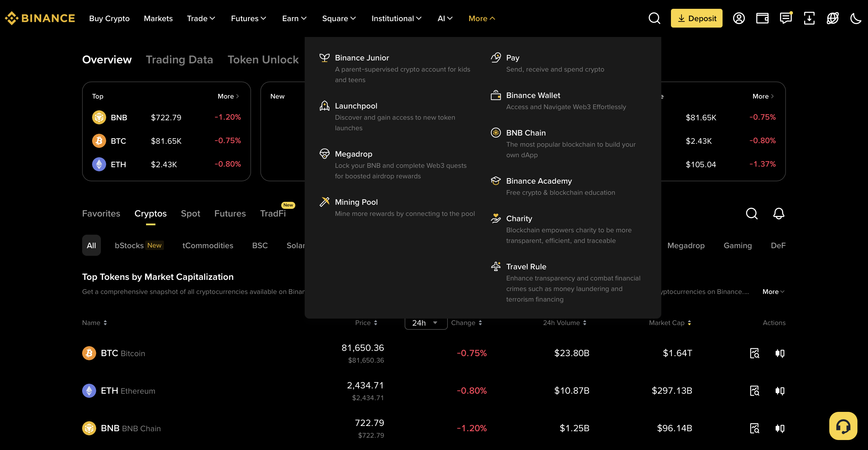868x450 pixels.
Task: Select the bStocks category filter
Action: point(139,246)
